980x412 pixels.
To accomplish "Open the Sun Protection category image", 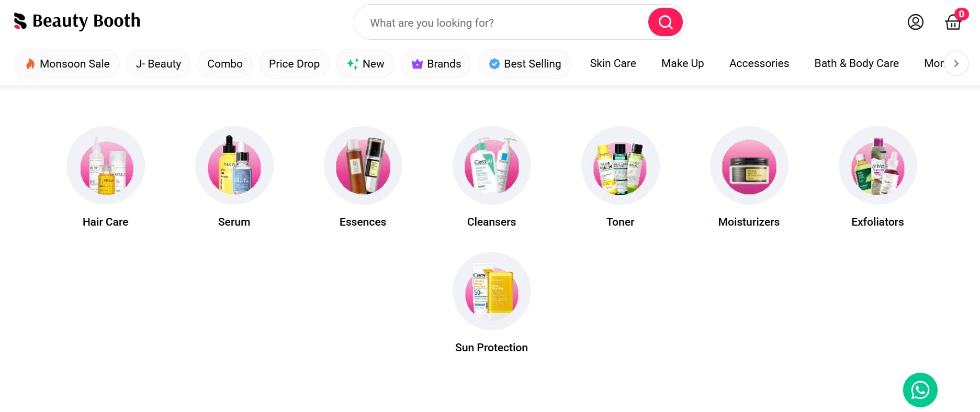I will 492,291.
